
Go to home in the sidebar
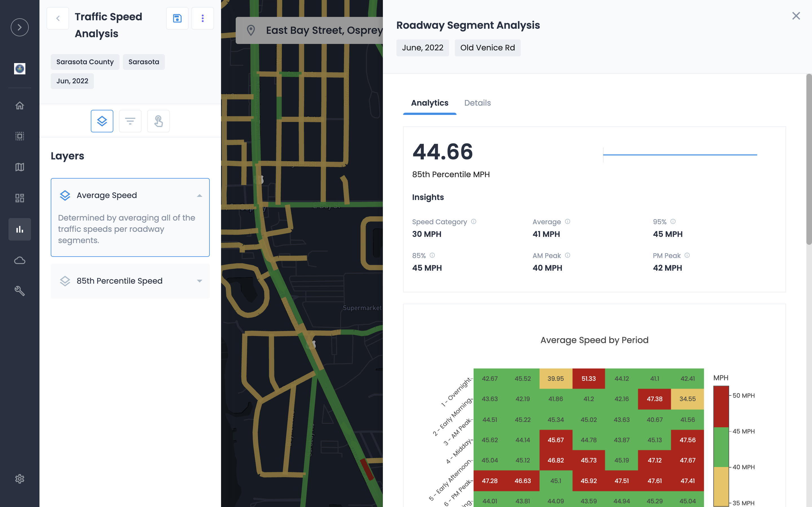[19, 105]
